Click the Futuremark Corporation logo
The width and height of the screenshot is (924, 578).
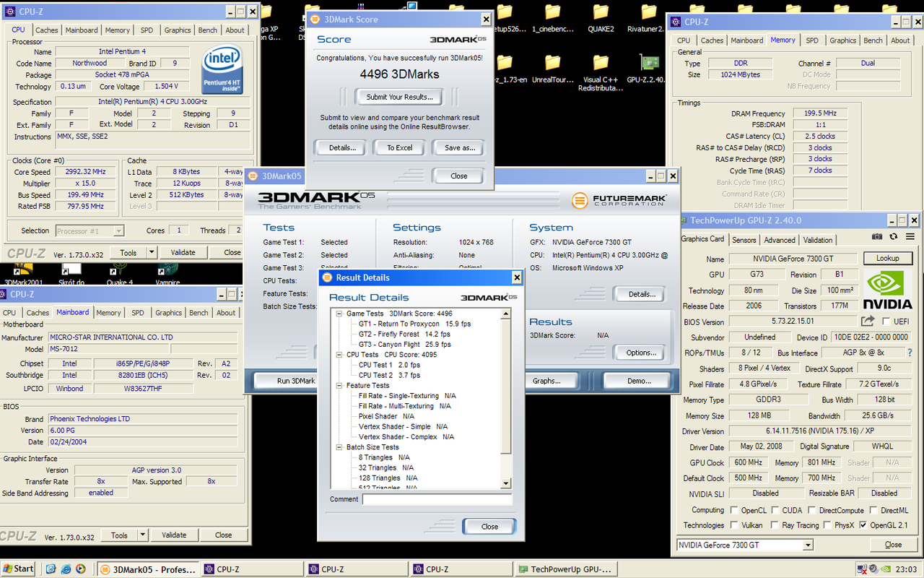[x=619, y=200]
